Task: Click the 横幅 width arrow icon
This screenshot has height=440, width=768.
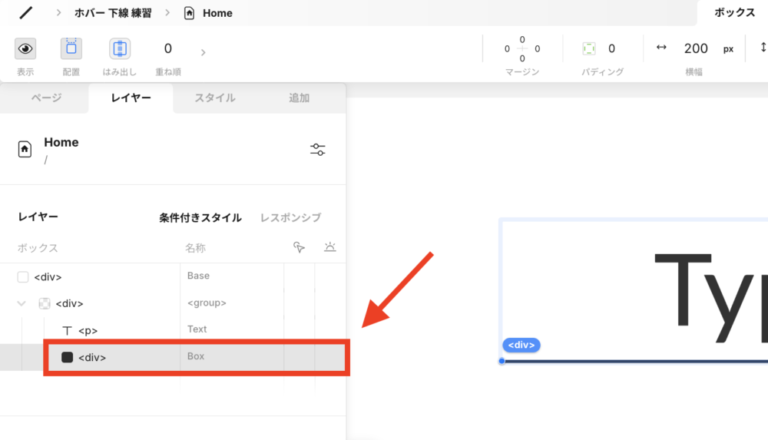Action: pos(661,48)
